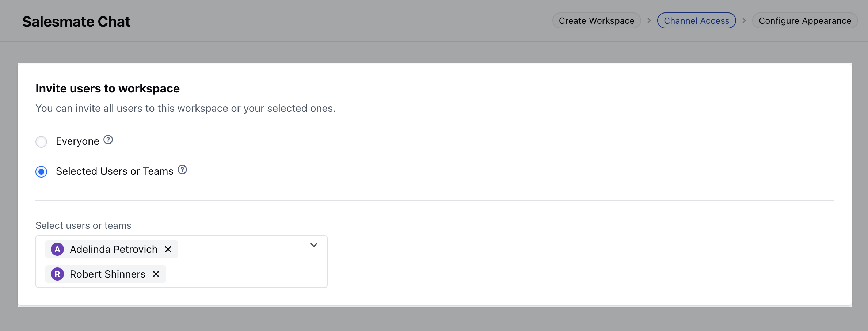This screenshot has height=331, width=868.
Task: Select the Selected Users or Teams radio
Action: pos(41,171)
